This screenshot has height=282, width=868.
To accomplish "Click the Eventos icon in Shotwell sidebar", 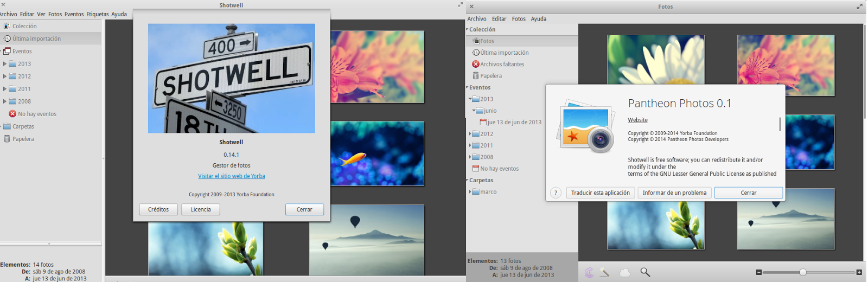I will pos(7,51).
